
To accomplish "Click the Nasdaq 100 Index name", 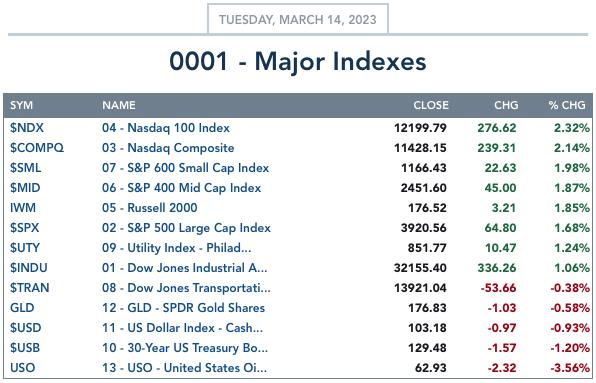I will click(x=166, y=128).
